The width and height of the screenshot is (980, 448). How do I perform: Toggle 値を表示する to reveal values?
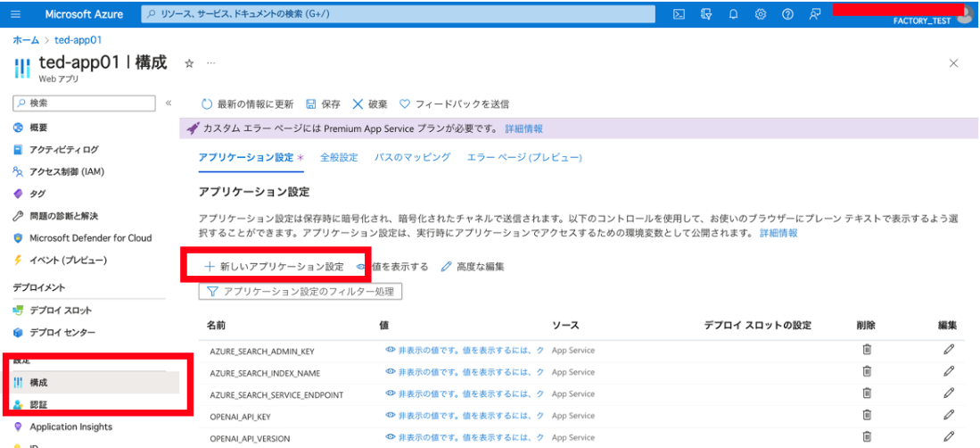[x=391, y=267]
